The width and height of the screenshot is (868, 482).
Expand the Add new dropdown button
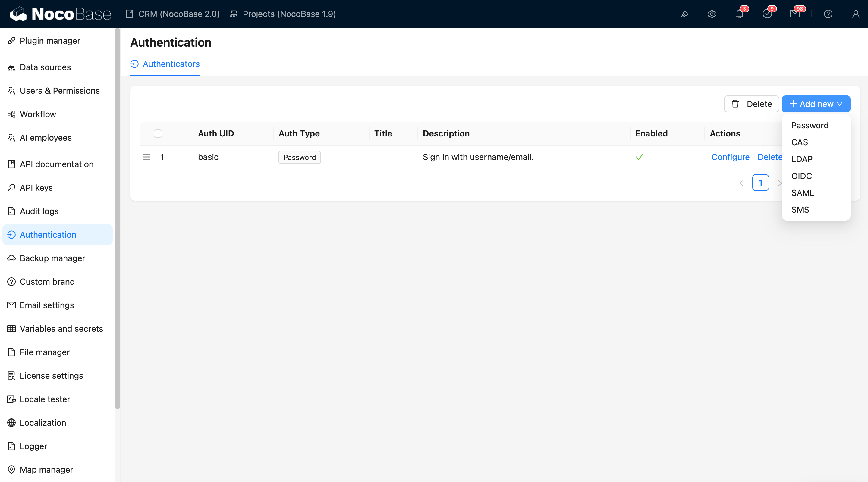(x=816, y=104)
